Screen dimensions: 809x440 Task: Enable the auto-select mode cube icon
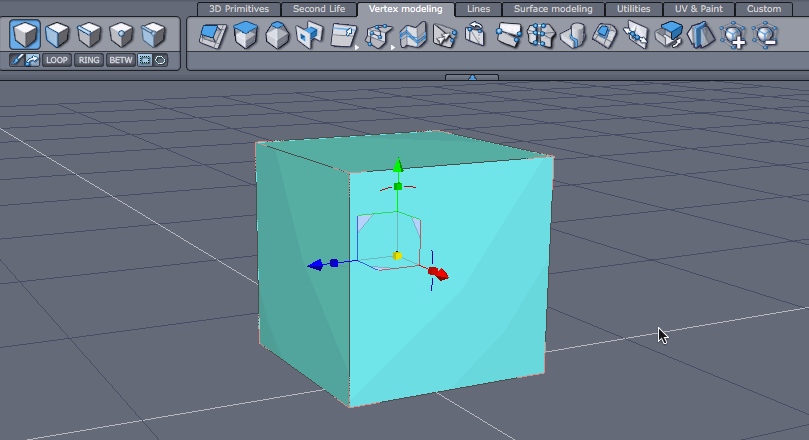pos(153,35)
